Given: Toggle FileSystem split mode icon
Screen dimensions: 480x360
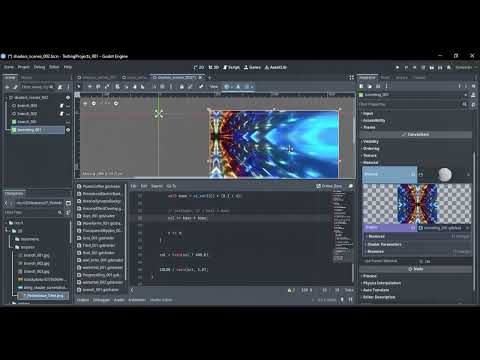Looking at the screenshot, I should [68, 203].
